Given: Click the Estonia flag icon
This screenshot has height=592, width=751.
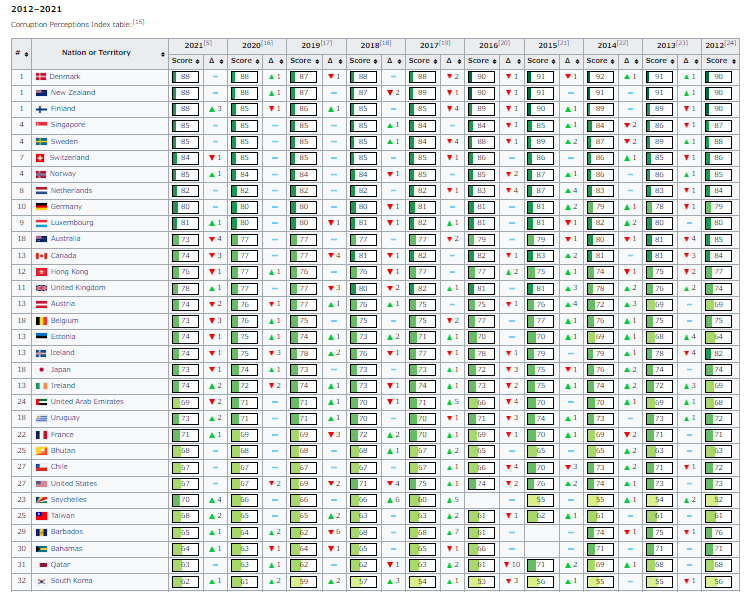Looking at the screenshot, I should click(x=41, y=337).
